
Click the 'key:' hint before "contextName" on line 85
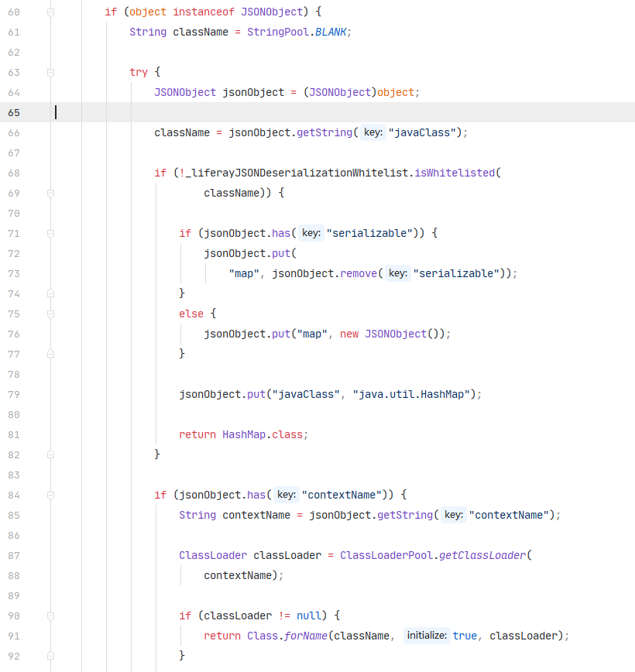(x=454, y=516)
